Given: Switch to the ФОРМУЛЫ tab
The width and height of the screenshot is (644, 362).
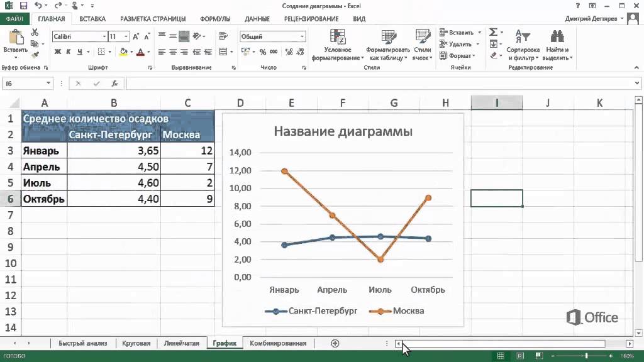Looking at the screenshot, I should (215, 19).
